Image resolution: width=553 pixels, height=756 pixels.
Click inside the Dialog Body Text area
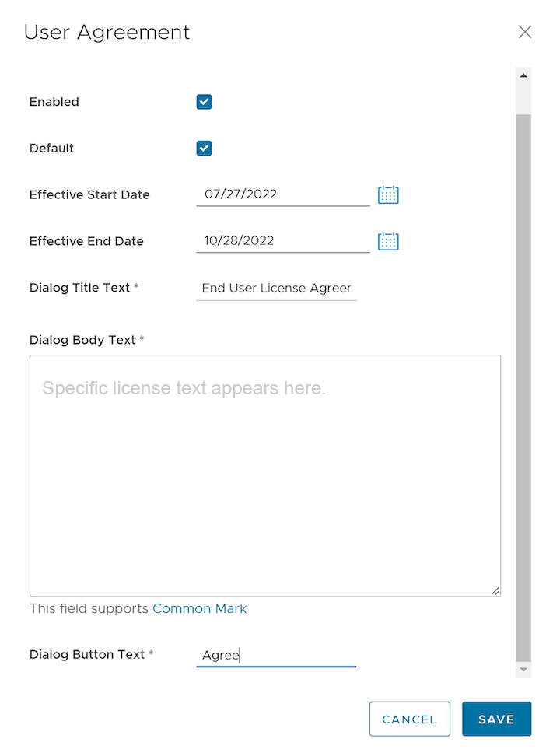[x=264, y=475]
